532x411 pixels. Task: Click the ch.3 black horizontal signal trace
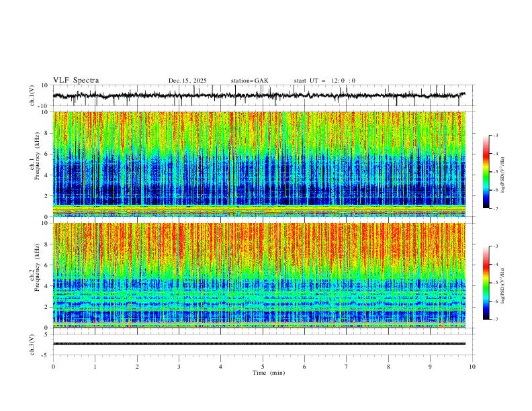tap(259, 344)
